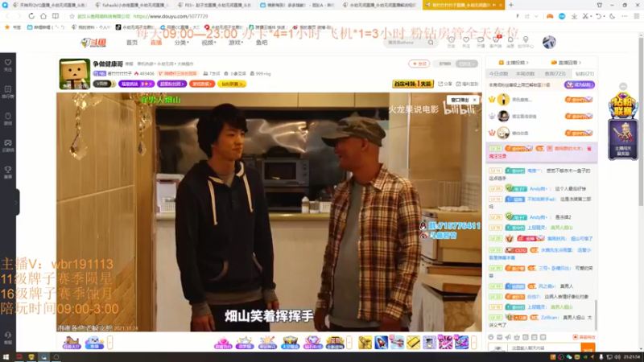
Task: Open the Douyu logo home link
Action: pos(93,43)
